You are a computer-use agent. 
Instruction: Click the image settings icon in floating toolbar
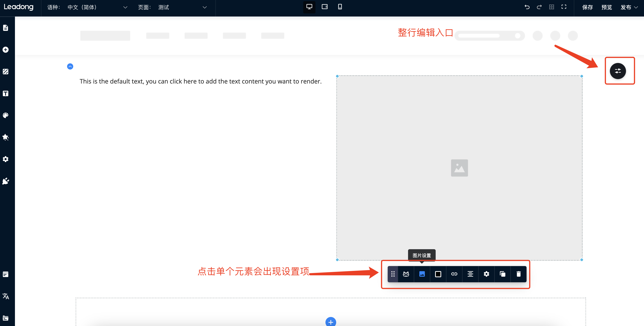(x=422, y=274)
